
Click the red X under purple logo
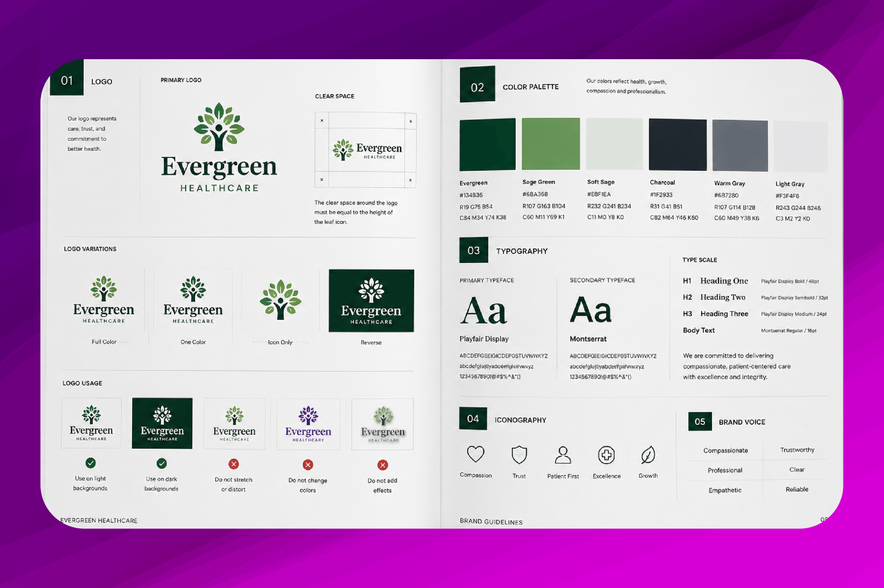(308, 465)
